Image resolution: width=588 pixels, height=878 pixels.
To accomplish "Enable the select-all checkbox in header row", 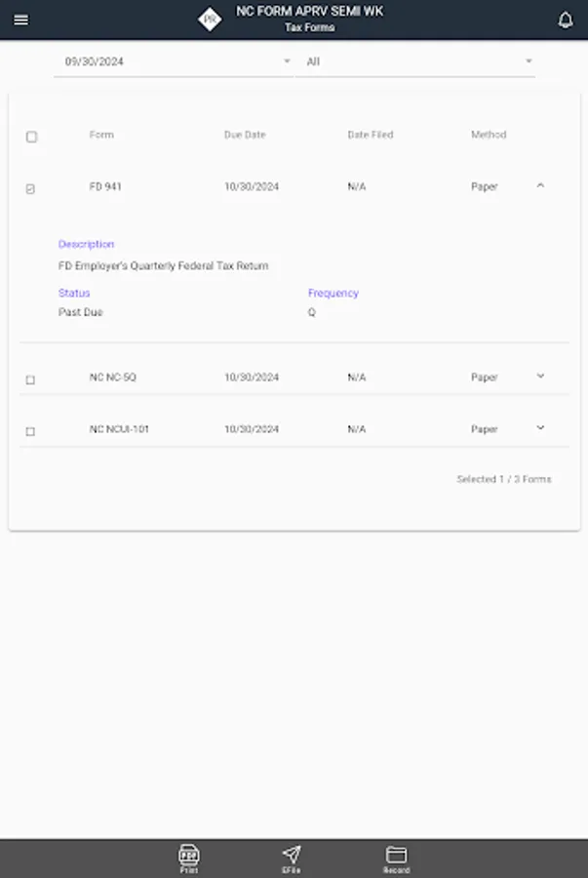I will click(x=30, y=138).
